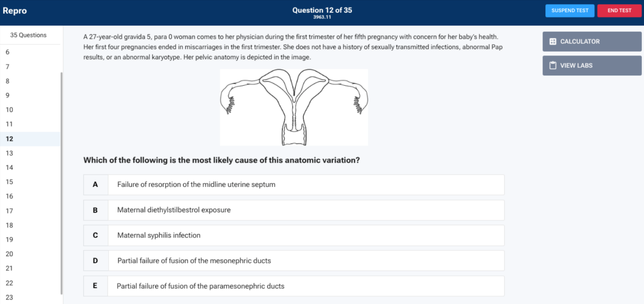Go to question 6 in sidebar
This screenshot has height=304, width=644.
pos(8,52)
